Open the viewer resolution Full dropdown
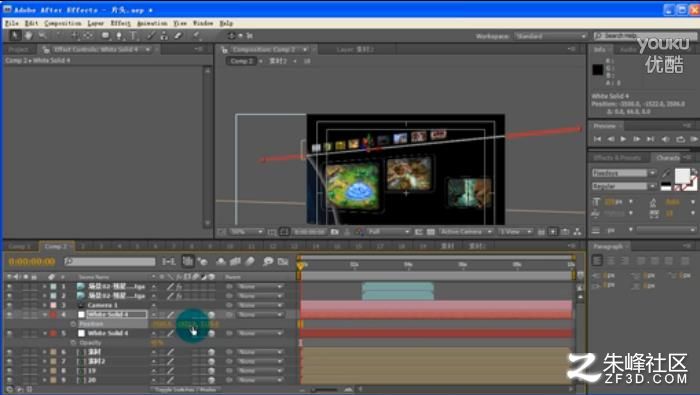700x395 pixels. (x=388, y=232)
